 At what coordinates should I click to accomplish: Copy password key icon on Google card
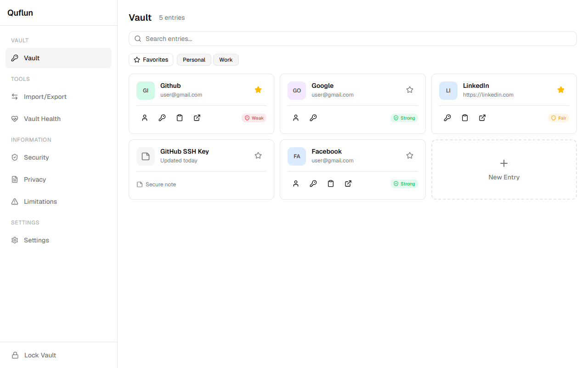click(x=313, y=118)
